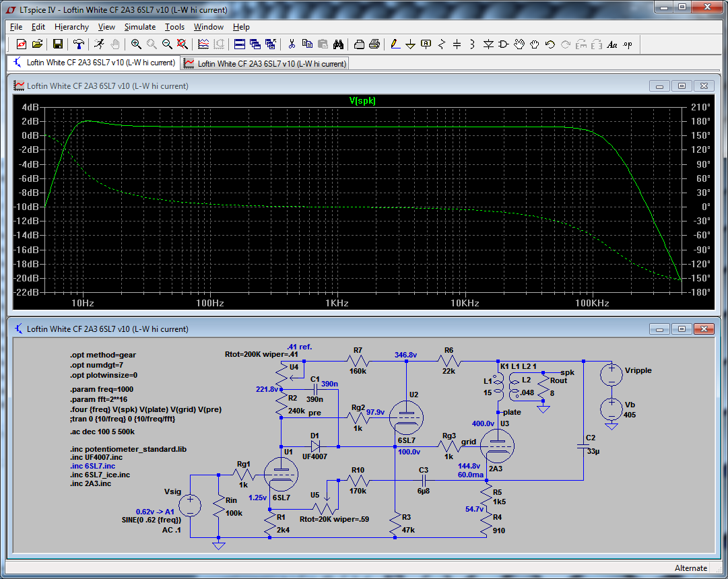Open the Tools menu
This screenshot has height=579, width=728.
[174, 27]
